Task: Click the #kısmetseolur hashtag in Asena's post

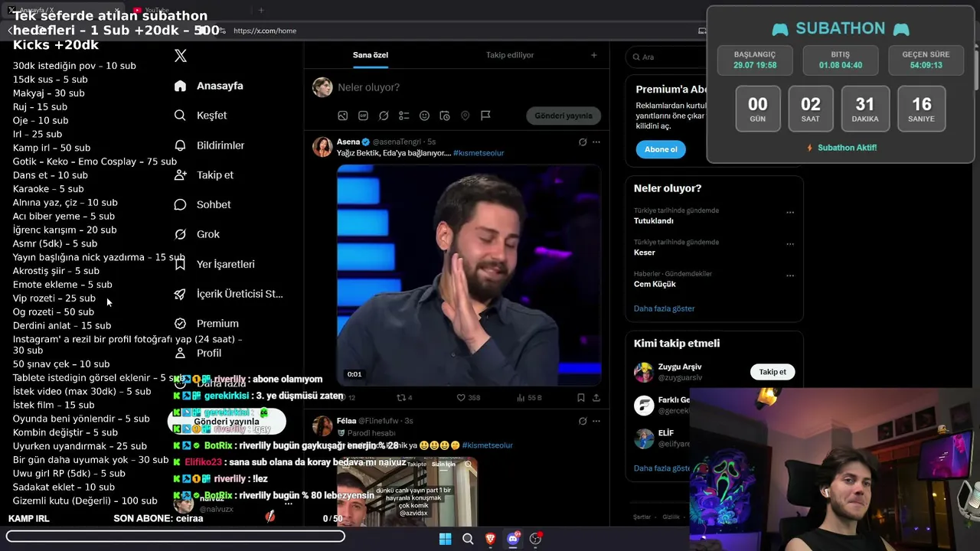Action: pos(479,153)
